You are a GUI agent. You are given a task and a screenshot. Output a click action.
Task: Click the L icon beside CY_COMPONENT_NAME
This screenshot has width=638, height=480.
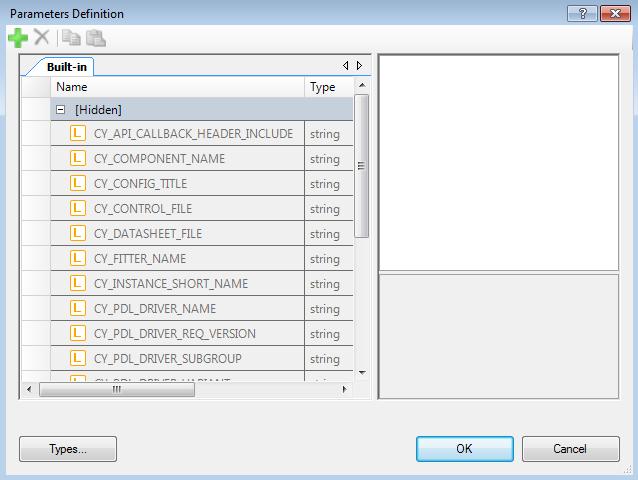[78, 158]
